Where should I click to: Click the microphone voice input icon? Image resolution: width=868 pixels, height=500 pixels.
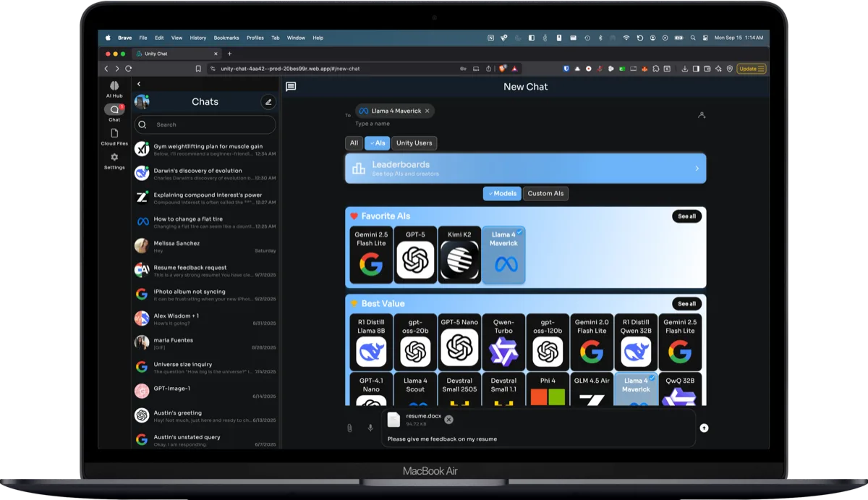(x=370, y=428)
